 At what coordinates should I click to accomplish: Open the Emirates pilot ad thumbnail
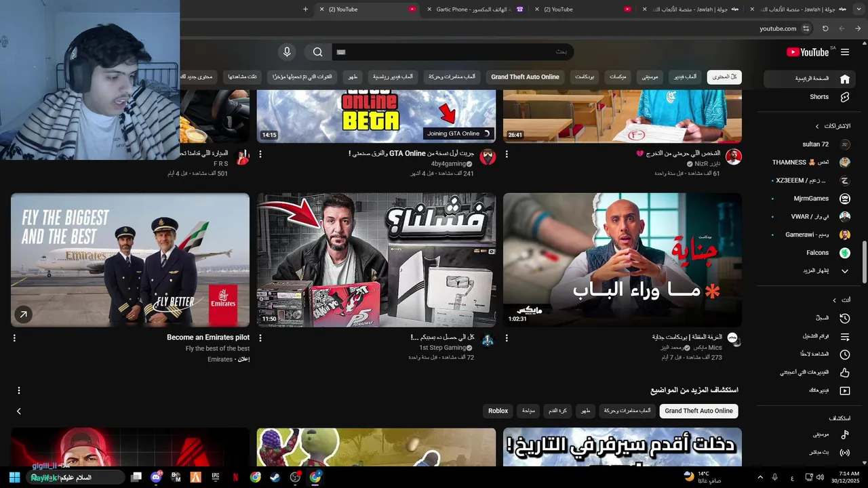pos(130,260)
